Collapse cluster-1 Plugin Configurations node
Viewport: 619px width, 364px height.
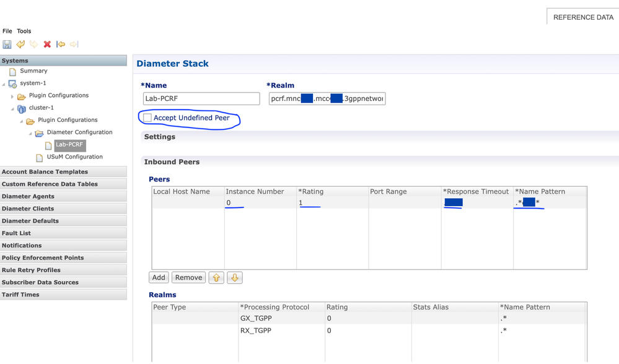click(21, 121)
